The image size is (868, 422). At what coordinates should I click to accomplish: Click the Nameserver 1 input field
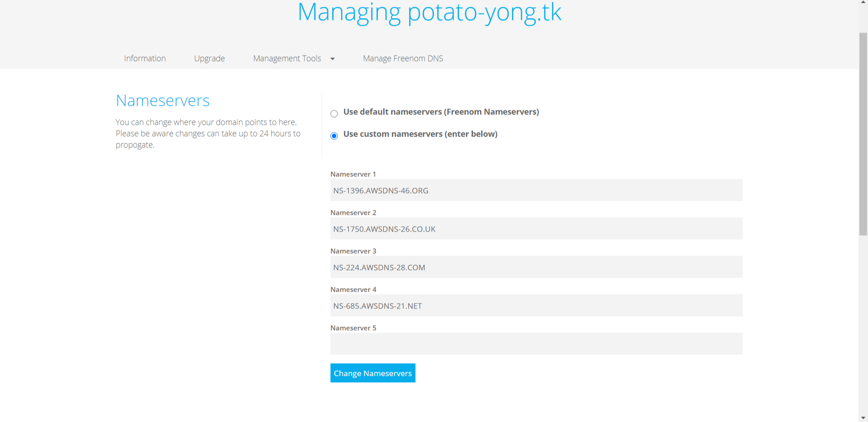[x=536, y=190]
